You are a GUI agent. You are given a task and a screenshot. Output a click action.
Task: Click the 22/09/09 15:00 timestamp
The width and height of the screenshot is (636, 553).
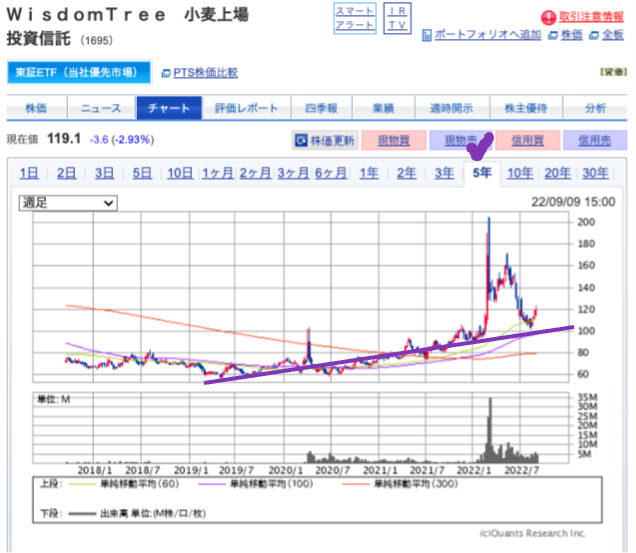[x=574, y=202]
